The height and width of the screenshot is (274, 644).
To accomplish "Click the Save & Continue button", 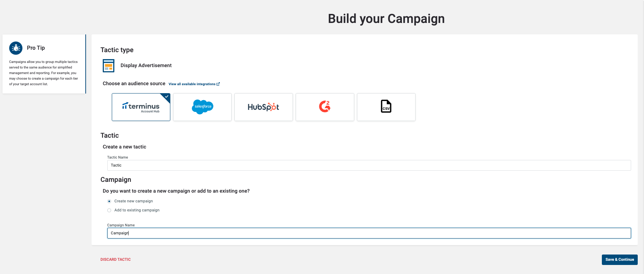I will click(620, 260).
